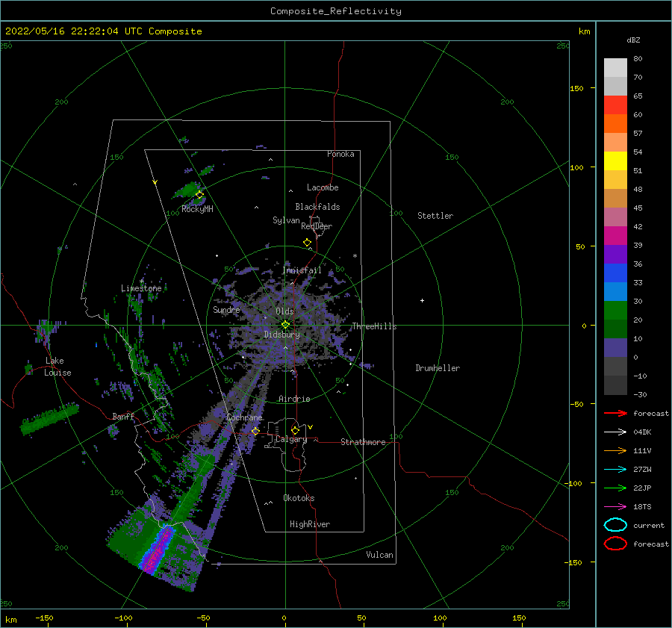Click the RockyMH label
672x628 pixels.
tap(197, 209)
